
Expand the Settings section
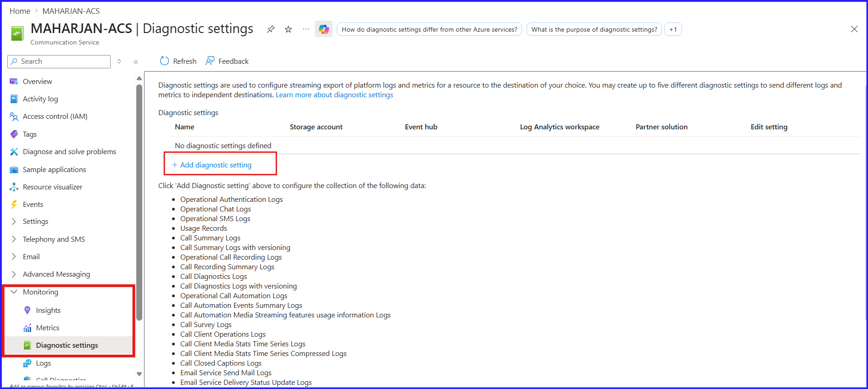pyautogui.click(x=14, y=221)
